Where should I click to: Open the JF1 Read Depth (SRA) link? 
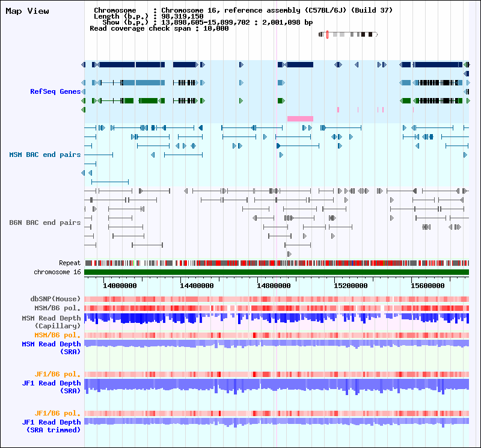[51, 387]
